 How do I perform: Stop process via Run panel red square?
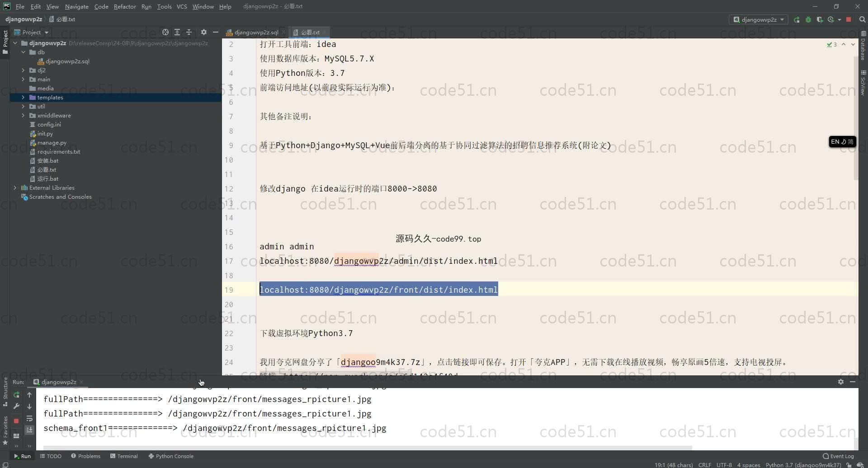coord(16,421)
